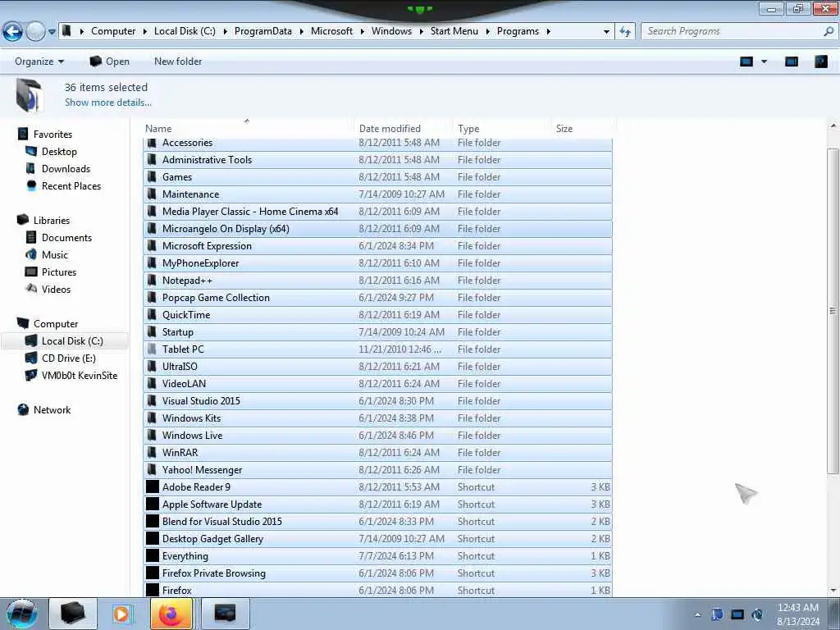Viewport: 840px width, 630px height.
Task: Click the Help icon in toolbar
Action: [x=820, y=62]
